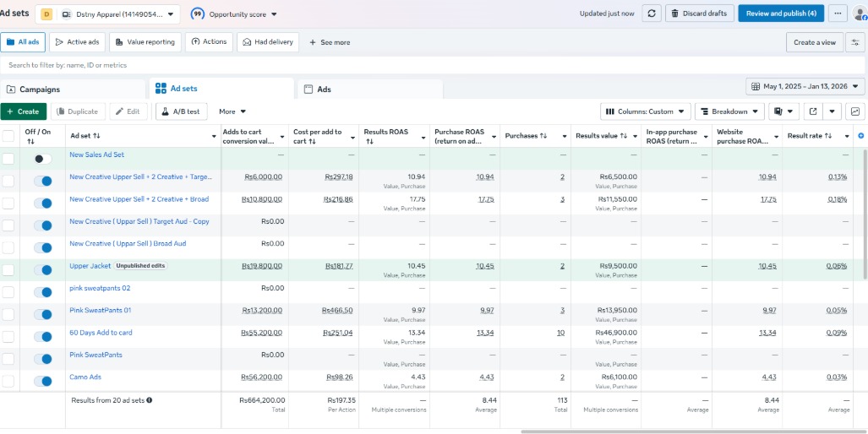Click the vertical table scrollbar
Screen dimensions: 868x434
tap(865, 213)
